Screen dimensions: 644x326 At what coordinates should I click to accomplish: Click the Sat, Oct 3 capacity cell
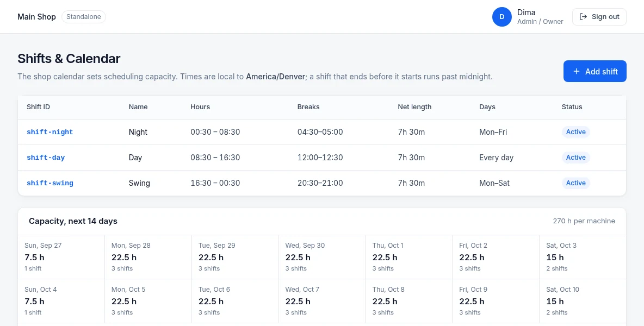point(583,257)
